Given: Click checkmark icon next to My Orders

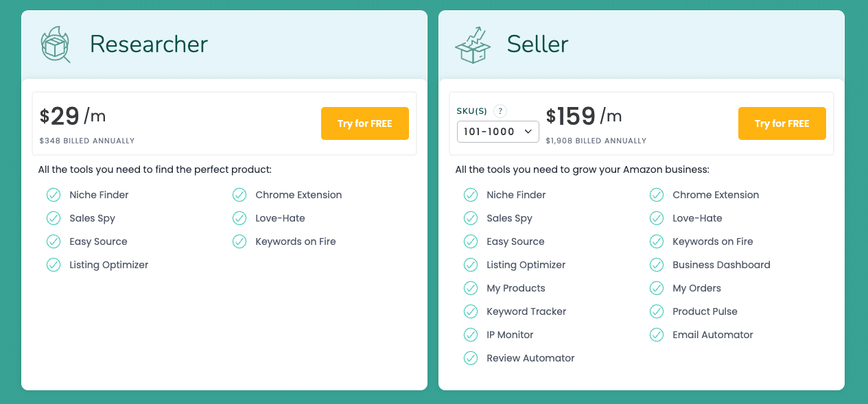Looking at the screenshot, I should click(x=657, y=288).
